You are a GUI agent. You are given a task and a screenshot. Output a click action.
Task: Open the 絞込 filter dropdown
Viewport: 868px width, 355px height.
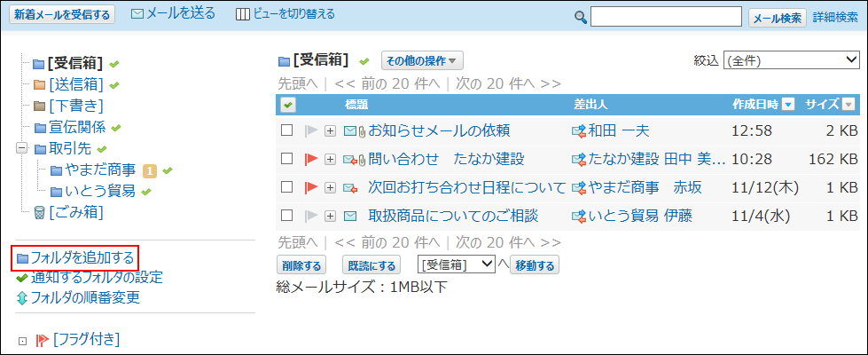(791, 61)
